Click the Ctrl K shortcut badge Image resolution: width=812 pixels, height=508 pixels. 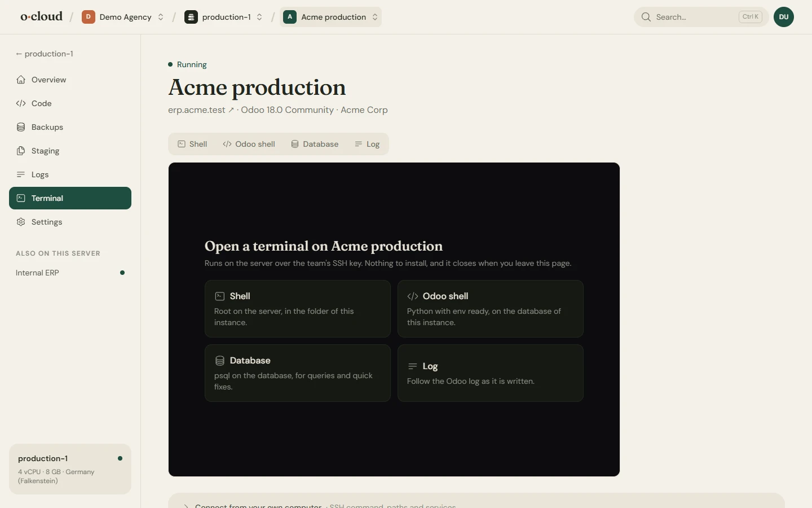tap(751, 17)
